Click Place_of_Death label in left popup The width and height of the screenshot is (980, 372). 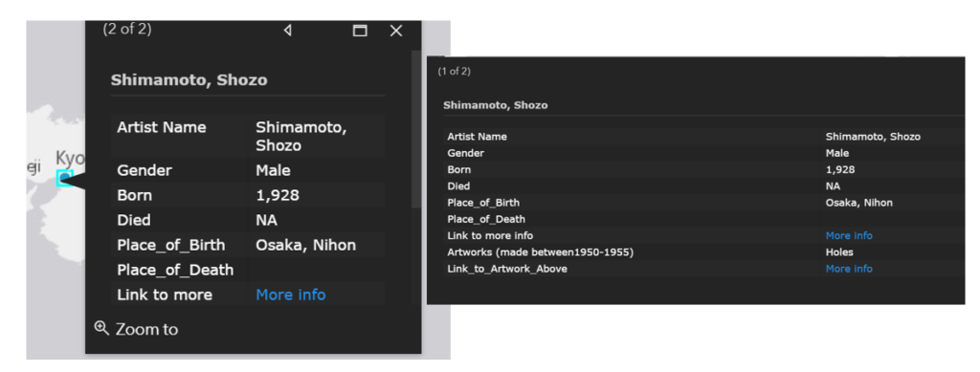[175, 271]
